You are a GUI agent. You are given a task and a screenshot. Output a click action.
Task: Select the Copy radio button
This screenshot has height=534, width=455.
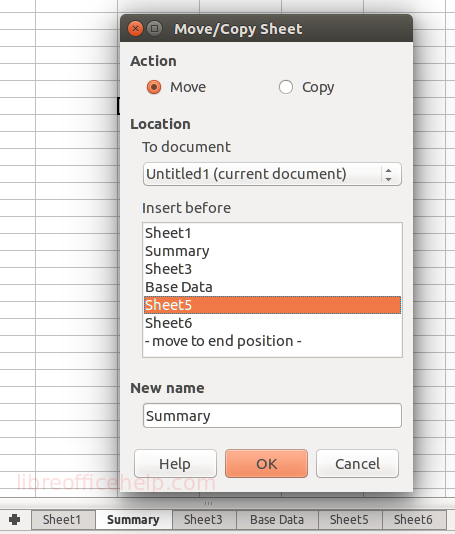[x=286, y=87]
